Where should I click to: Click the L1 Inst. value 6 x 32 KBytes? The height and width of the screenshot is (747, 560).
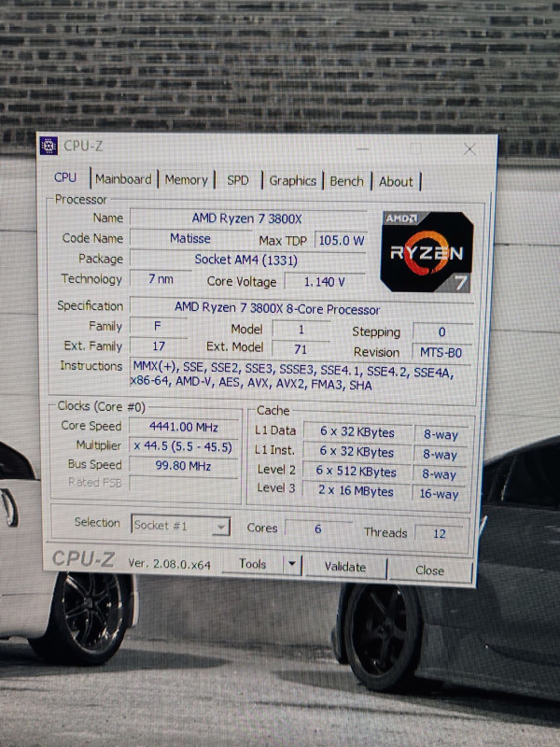(357, 452)
